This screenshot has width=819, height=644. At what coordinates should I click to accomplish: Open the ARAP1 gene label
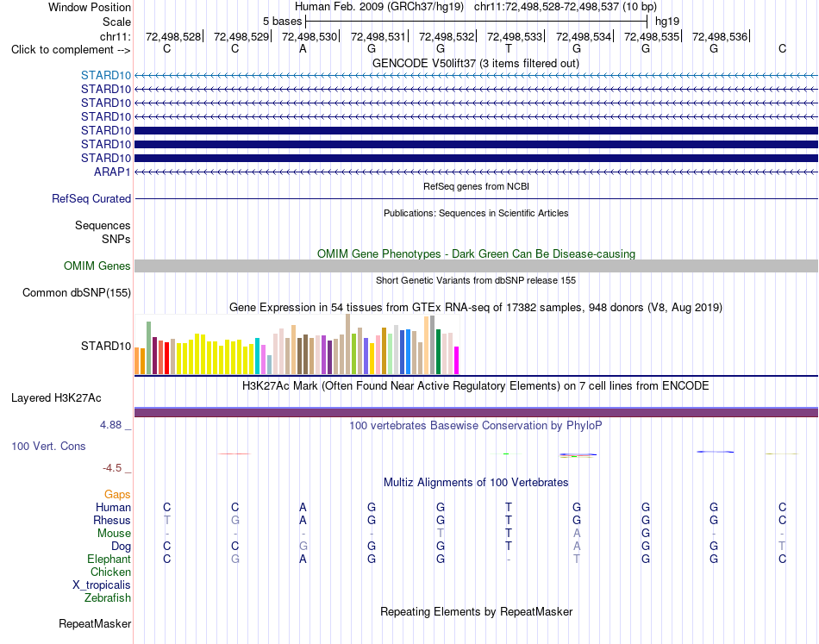coord(112,172)
